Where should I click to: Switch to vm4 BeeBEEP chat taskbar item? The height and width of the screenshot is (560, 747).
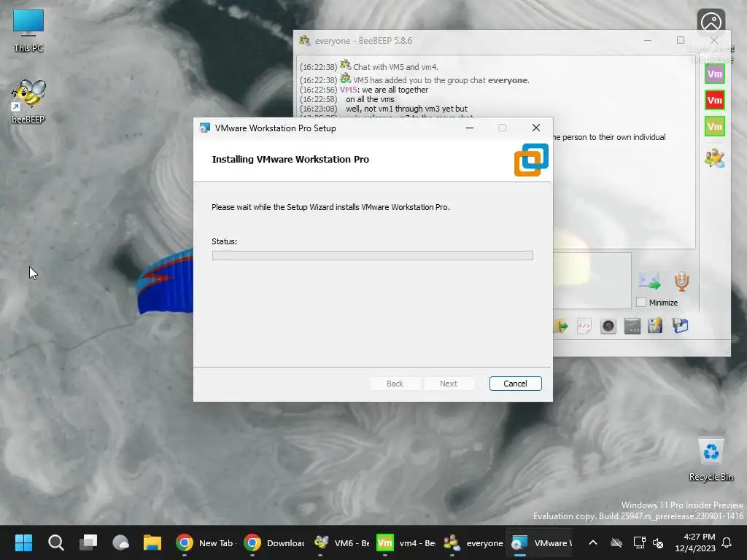(x=406, y=542)
